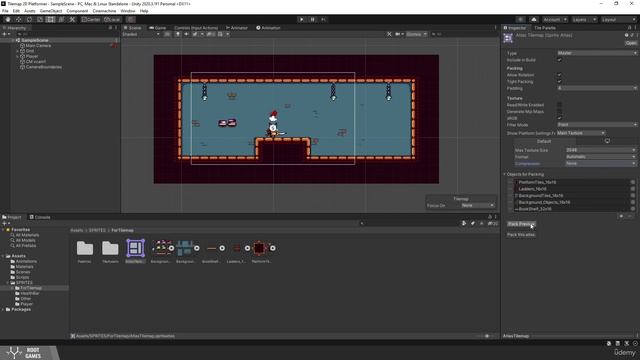The width and height of the screenshot is (640, 360).
Task: Switch to the Animator tab
Action: click(x=237, y=28)
